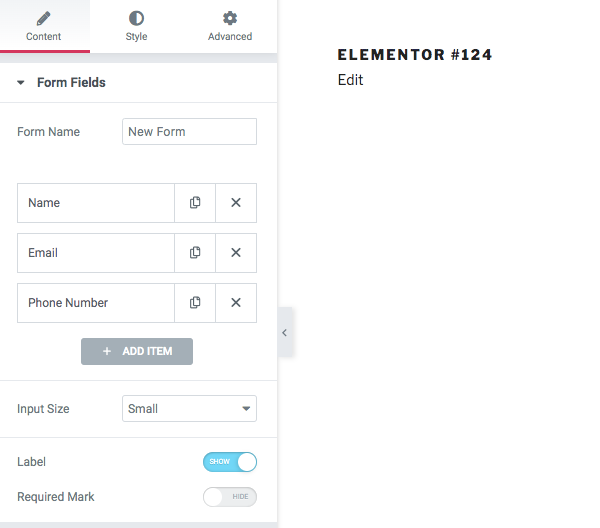The height and width of the screenshot is (528, 600).
Task: Delete the Phone Number field item
Action: 236,303
